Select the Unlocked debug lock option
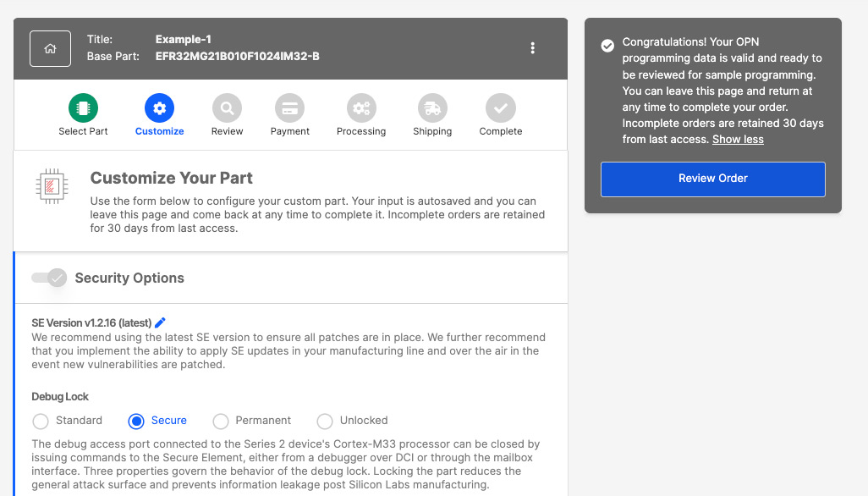Image resolution: width=868 pixels, height=496 pixels. pos(325,422)
